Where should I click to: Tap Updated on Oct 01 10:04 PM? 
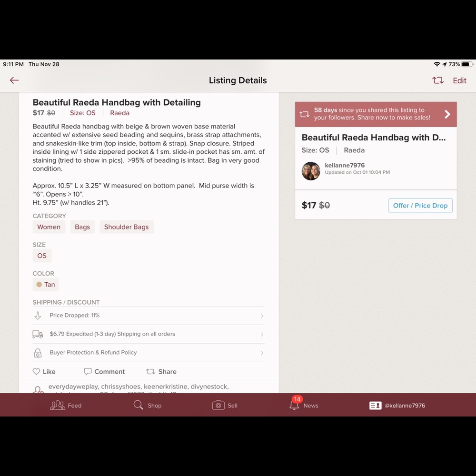pyautogui.click(x=357, y=172)
